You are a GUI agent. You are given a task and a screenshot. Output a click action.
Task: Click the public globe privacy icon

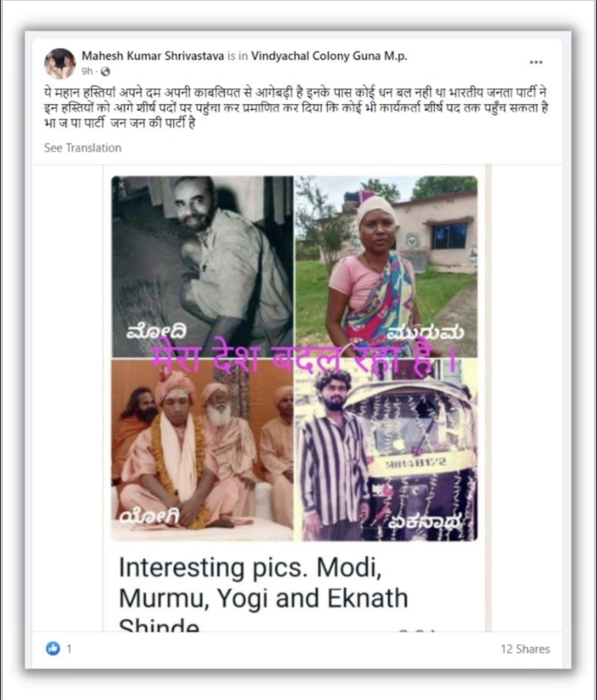click(105, 72)
